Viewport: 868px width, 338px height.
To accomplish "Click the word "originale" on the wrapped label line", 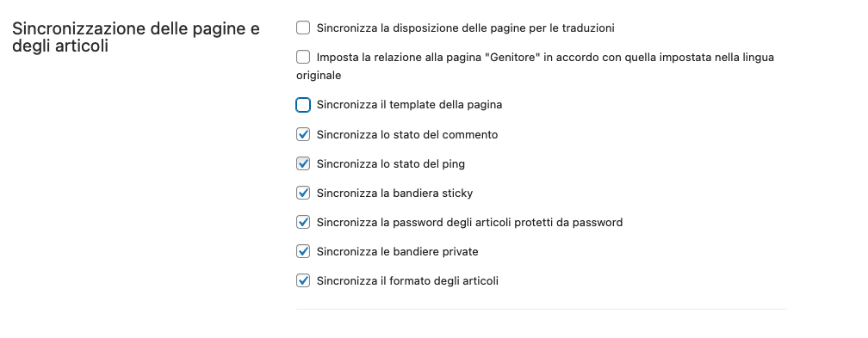I will [319, 76].
